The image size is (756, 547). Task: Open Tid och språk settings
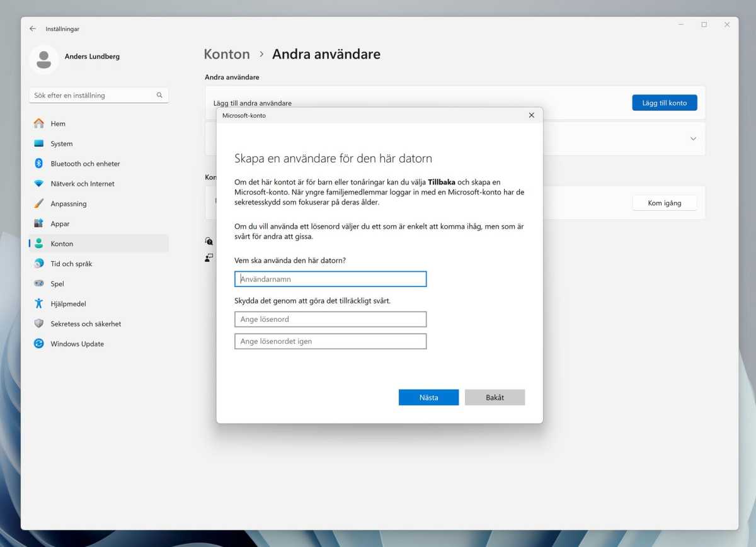point(71,264)
